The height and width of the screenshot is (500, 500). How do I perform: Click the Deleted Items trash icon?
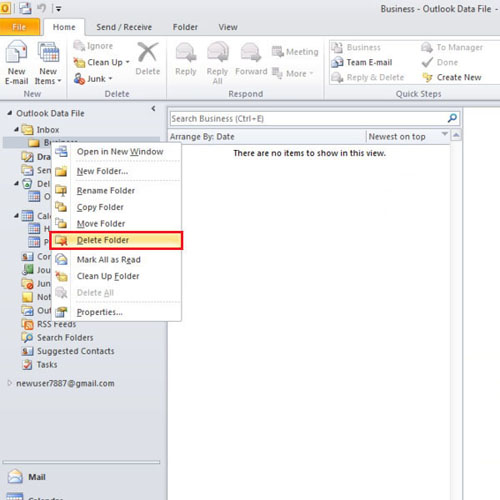coord(27,183)
